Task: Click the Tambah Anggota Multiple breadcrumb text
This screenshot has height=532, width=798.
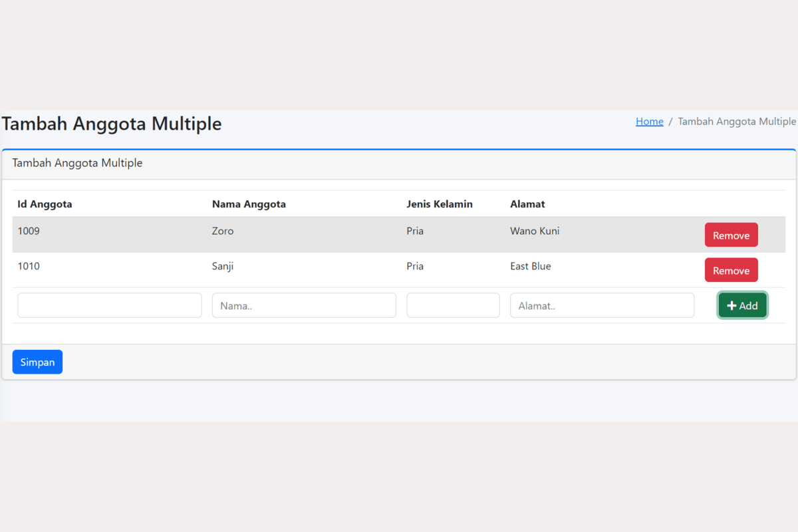Action: coord(737,122)
